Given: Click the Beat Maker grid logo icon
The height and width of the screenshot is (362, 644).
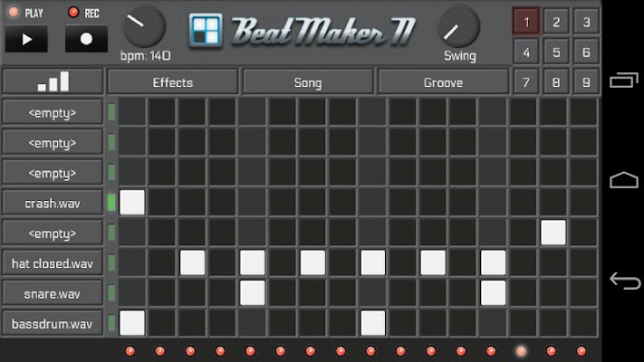Looking at the screenshot, I should tap(206, 31).
